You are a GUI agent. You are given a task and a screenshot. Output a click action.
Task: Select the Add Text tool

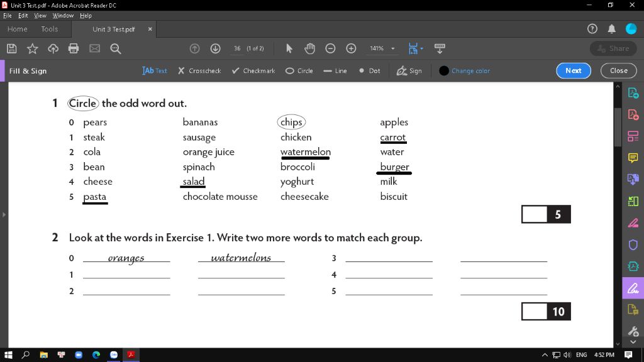(155, 70)
